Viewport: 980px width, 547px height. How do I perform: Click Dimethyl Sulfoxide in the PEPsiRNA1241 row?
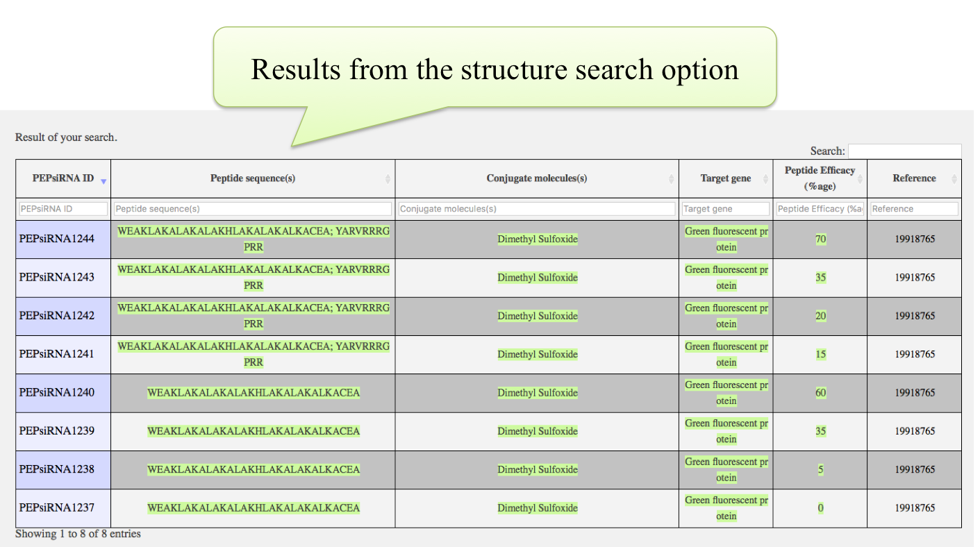[x=538, y=355]
